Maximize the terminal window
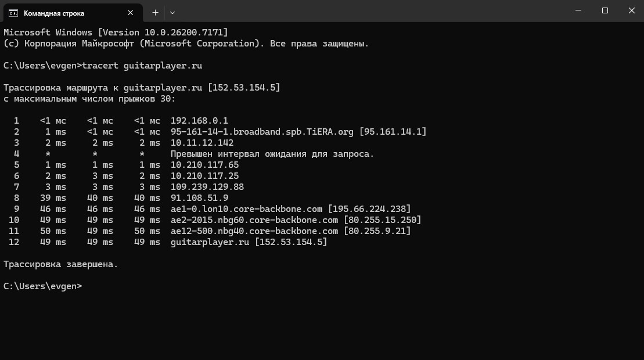This screenshot has height=360, width=644. pos(605,11)
